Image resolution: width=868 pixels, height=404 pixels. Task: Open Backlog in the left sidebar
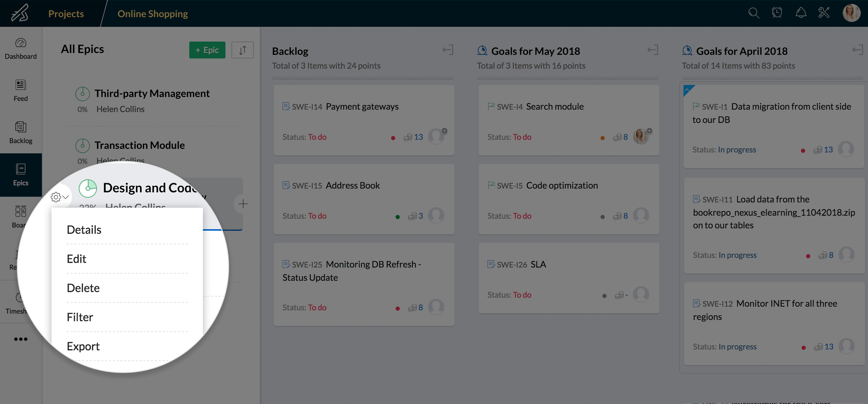pos(20,133)
